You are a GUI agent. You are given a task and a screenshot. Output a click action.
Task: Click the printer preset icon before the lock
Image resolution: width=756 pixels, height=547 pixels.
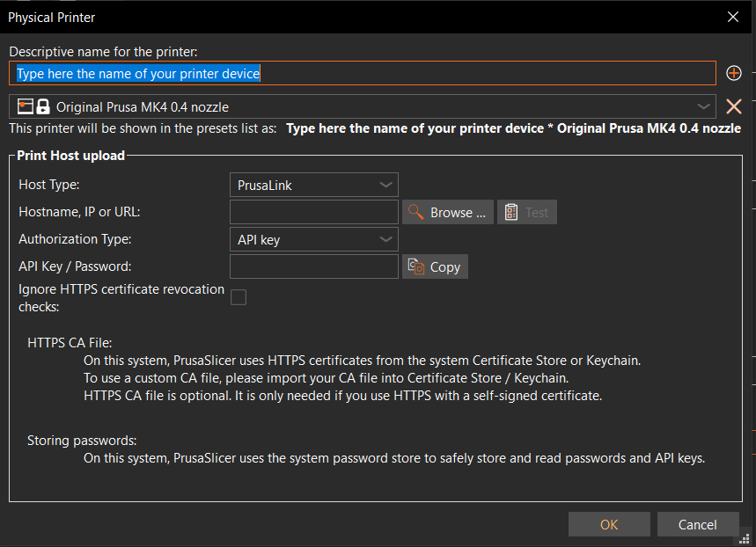26,106
